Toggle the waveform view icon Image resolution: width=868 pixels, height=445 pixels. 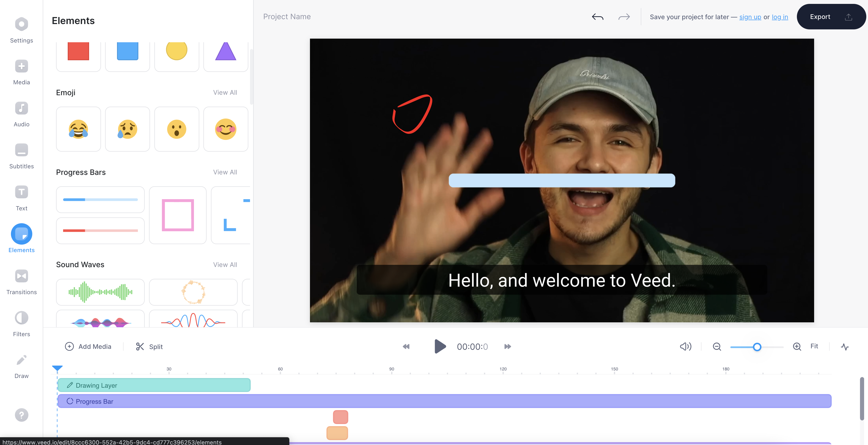(844, 347)
